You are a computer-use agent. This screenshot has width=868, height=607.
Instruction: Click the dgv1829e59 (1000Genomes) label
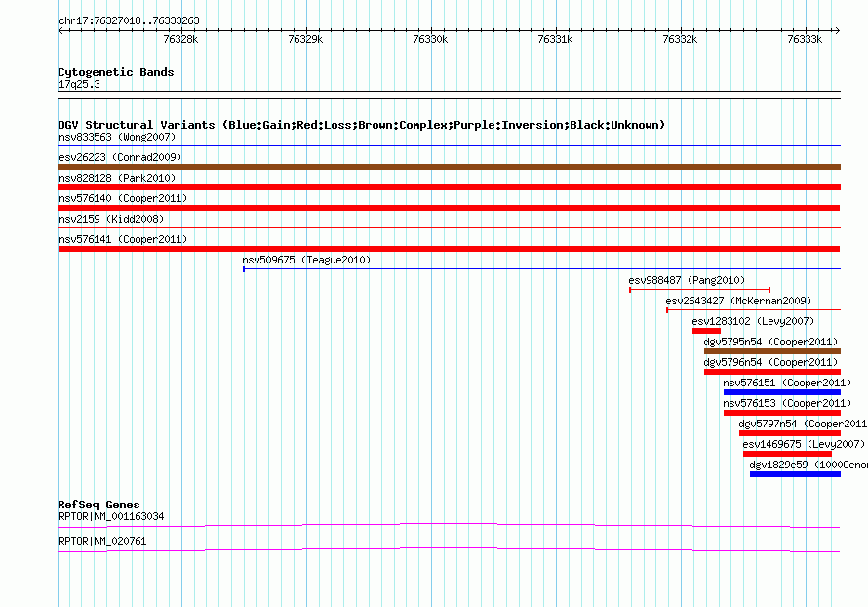tap(809, 465)
